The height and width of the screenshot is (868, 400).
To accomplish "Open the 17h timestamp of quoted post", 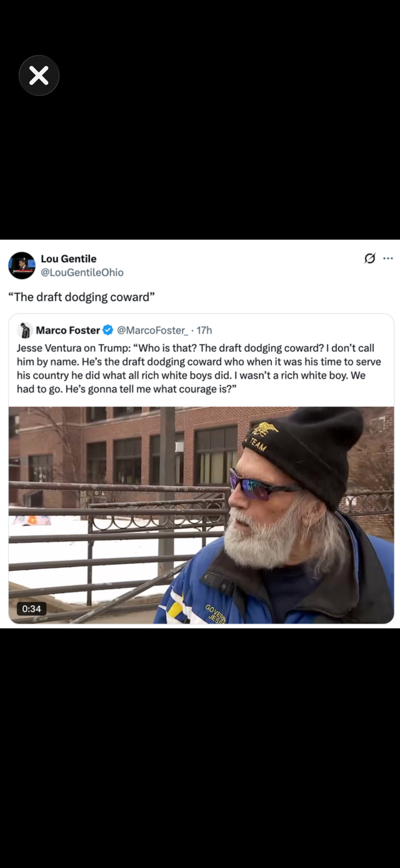I will click(204, 330).
